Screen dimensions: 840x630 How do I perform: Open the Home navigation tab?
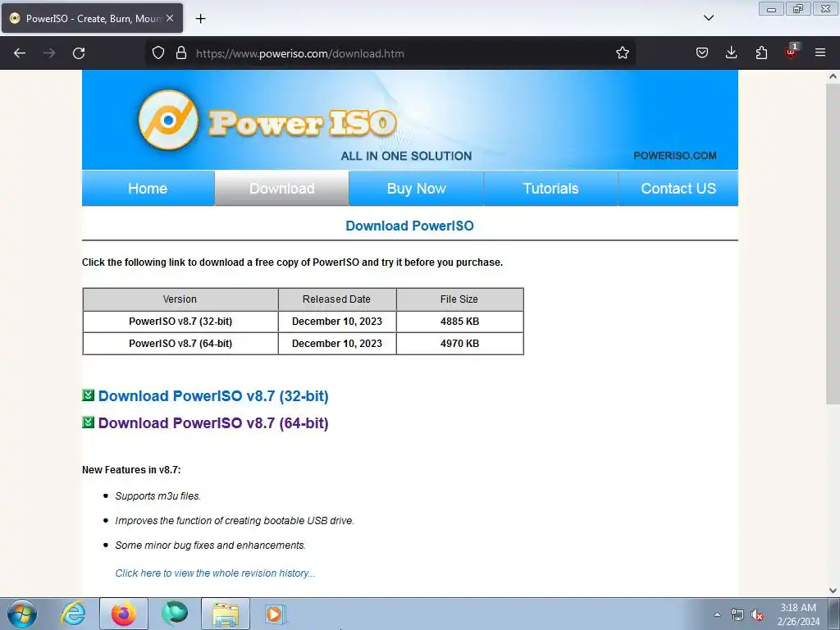(148, 188)
